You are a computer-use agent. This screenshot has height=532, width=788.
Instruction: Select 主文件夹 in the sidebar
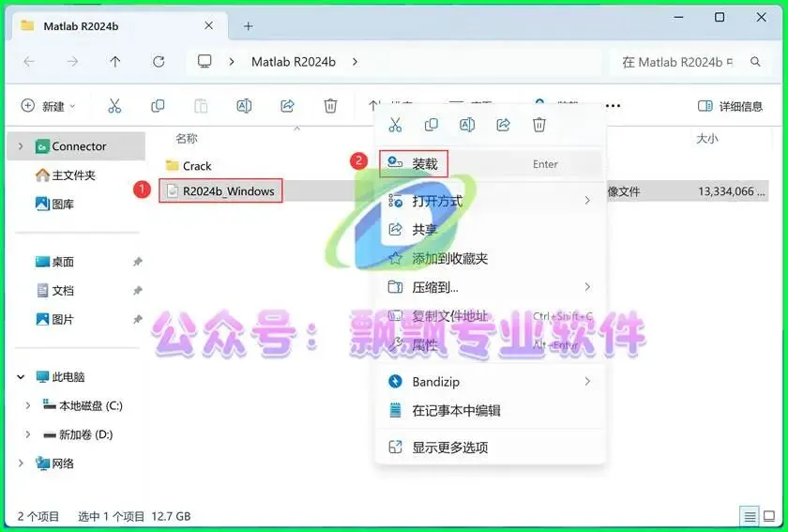coord(65,175)
